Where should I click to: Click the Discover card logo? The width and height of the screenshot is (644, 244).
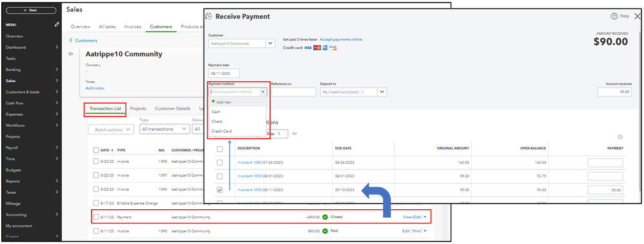pyautogui.click(x=333, y=48)
